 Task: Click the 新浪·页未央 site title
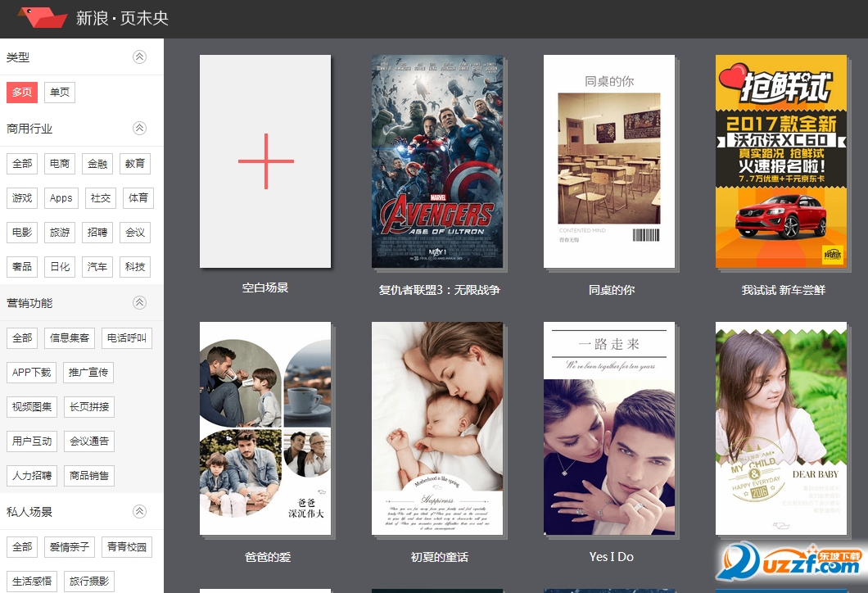[122, 18]
